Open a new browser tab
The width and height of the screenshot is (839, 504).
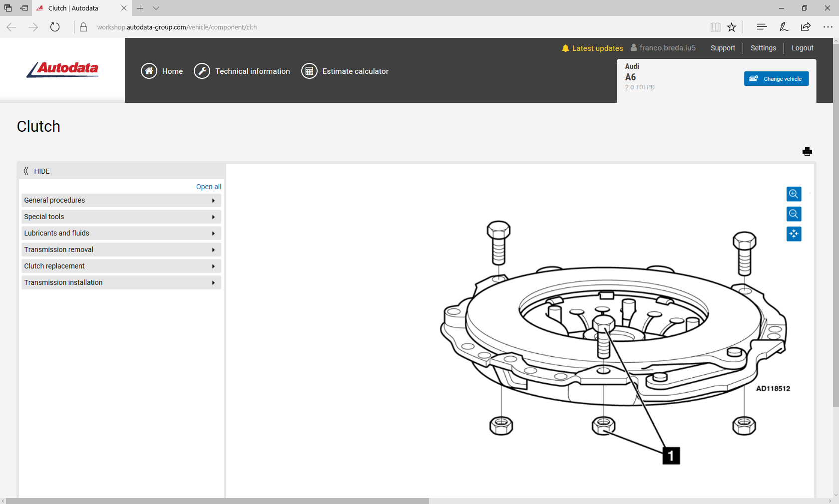140,8
